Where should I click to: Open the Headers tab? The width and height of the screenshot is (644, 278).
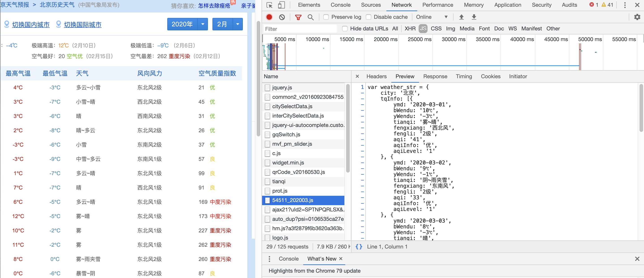point(376,76)
